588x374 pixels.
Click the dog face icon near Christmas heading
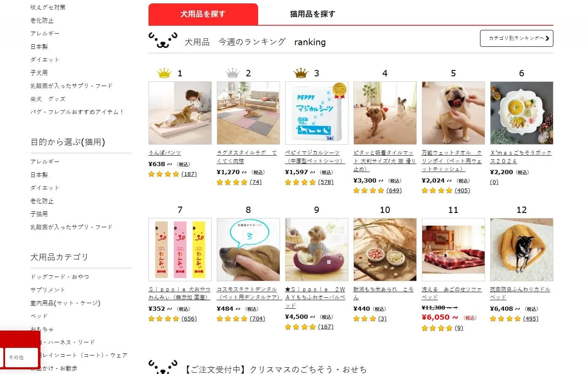163,367
